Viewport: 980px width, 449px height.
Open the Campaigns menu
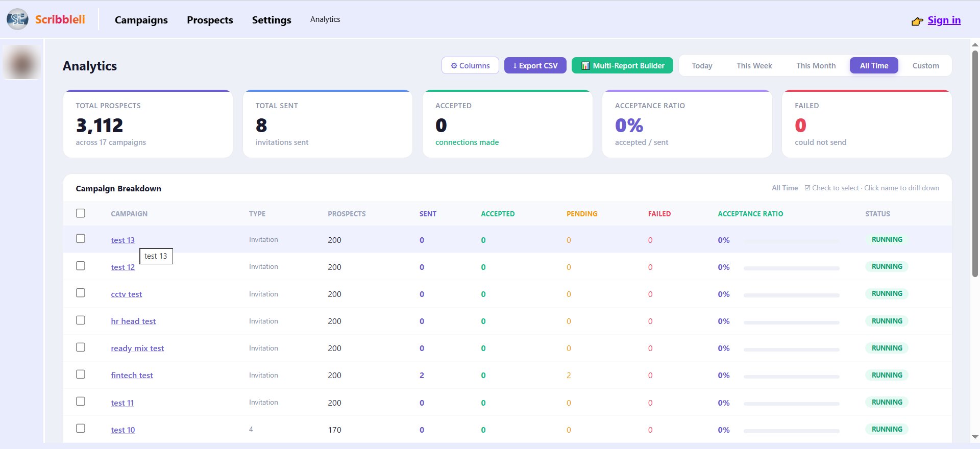coord(141,20)
